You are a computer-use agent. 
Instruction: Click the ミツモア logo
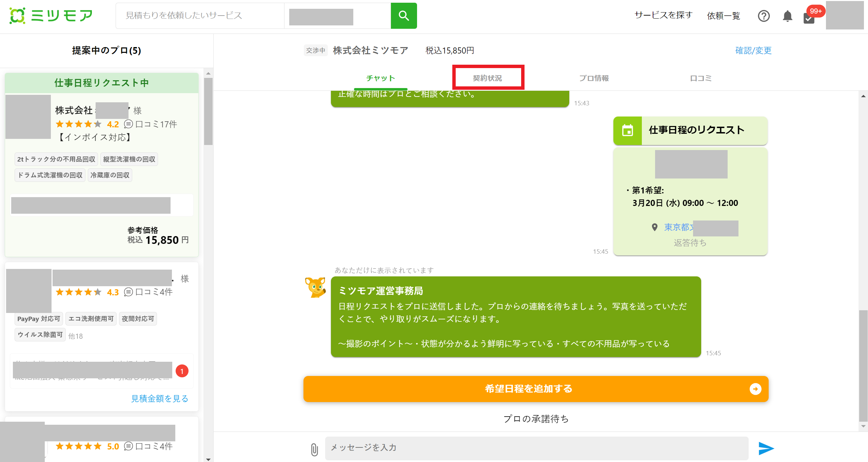click(51, 16)
